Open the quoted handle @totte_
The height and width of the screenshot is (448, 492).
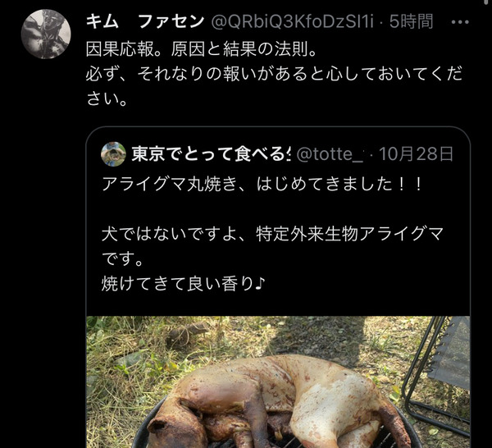(330, 153)
